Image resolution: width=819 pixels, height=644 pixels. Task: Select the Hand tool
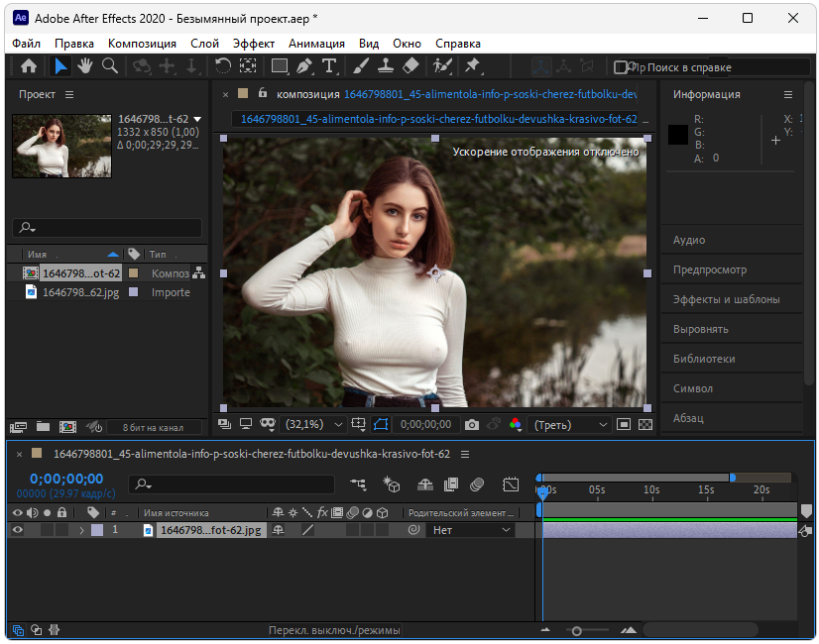pyautogui.click(x=84, y=66)
